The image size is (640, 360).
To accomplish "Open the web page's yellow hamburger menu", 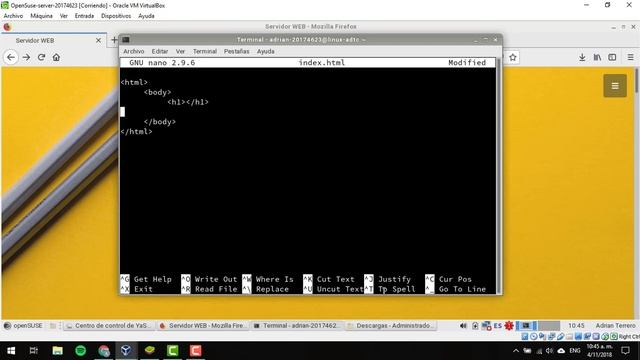I will 615,86.
